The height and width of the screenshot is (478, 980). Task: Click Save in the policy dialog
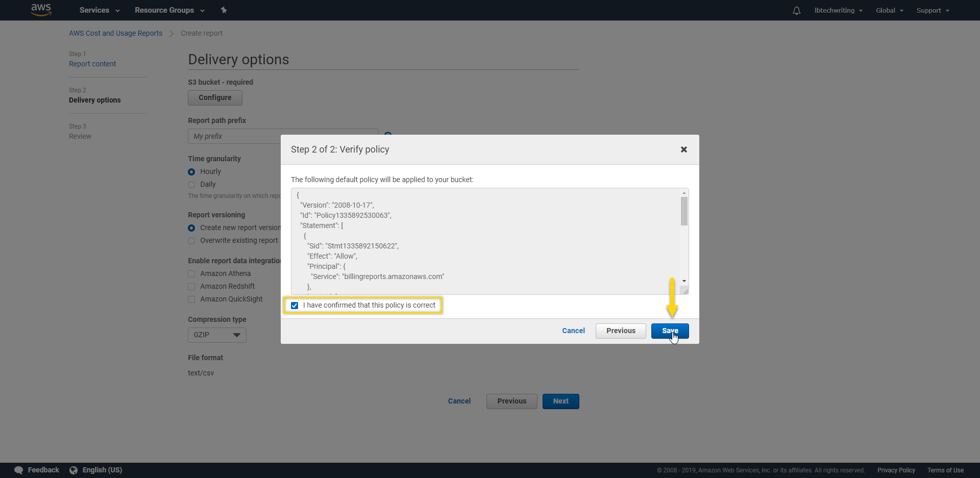click(x=670, y=331)
